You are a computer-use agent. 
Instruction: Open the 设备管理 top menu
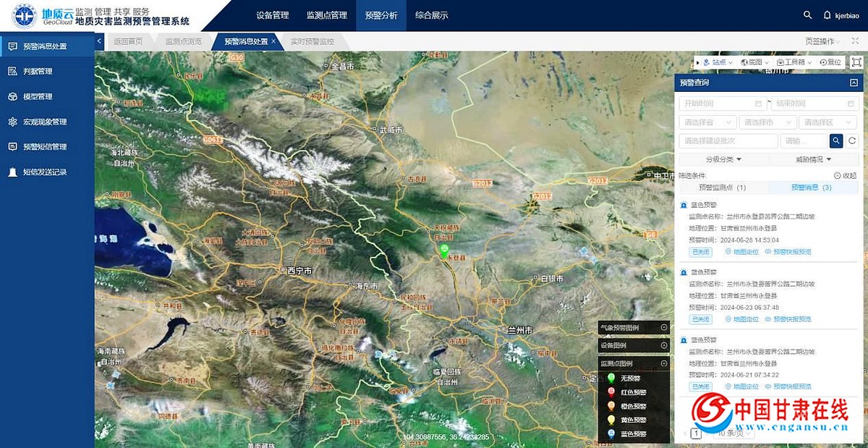(272, 15)
